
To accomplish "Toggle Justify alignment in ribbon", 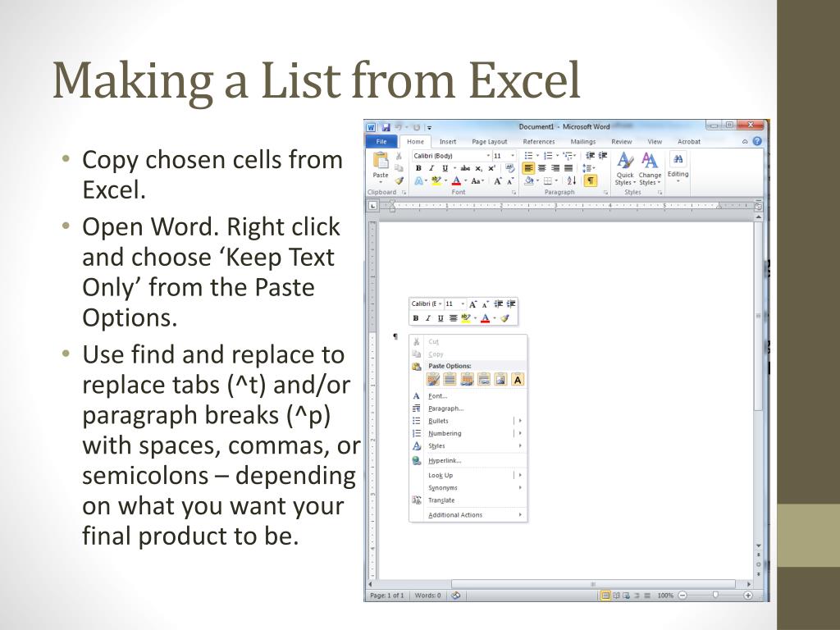I will (x=568, y=168).
